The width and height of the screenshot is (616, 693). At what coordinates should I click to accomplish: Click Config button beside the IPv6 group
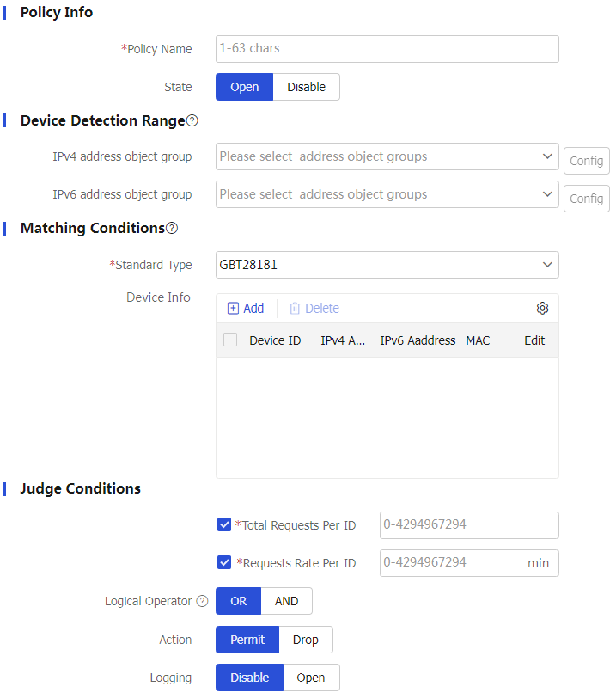point(586,199)
